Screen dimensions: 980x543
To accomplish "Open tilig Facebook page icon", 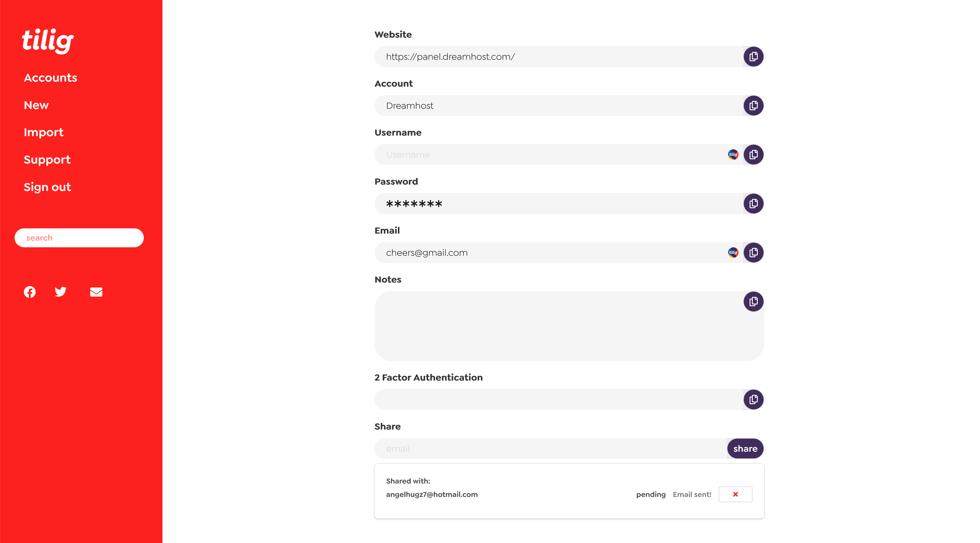I will [x=30, y=292].
